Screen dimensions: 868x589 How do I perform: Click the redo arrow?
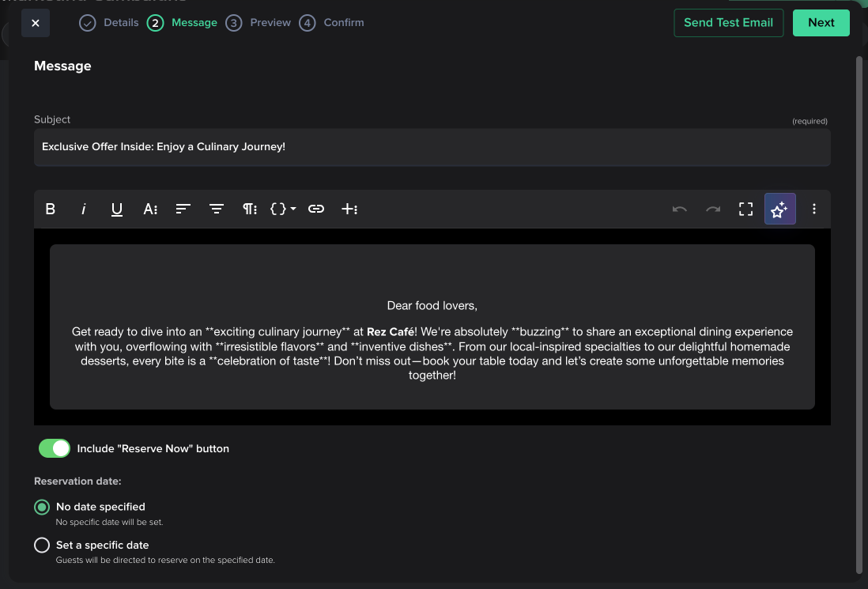point(712,210)
